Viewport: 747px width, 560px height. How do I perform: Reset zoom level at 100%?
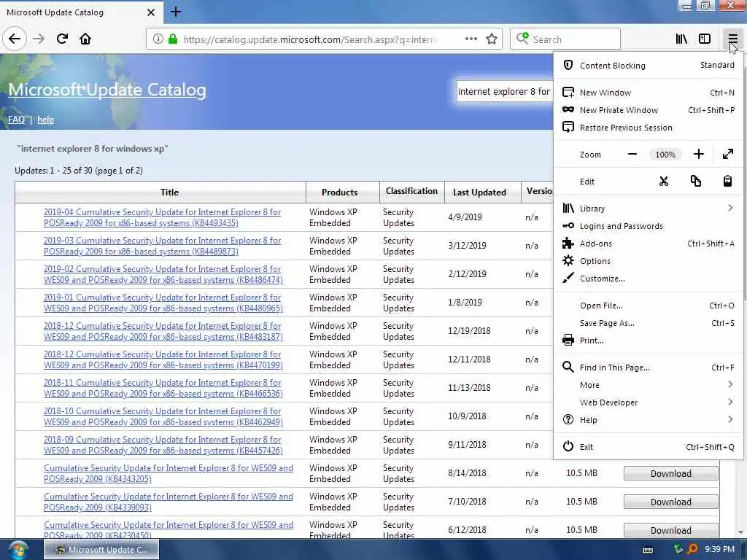click(665, 155)
